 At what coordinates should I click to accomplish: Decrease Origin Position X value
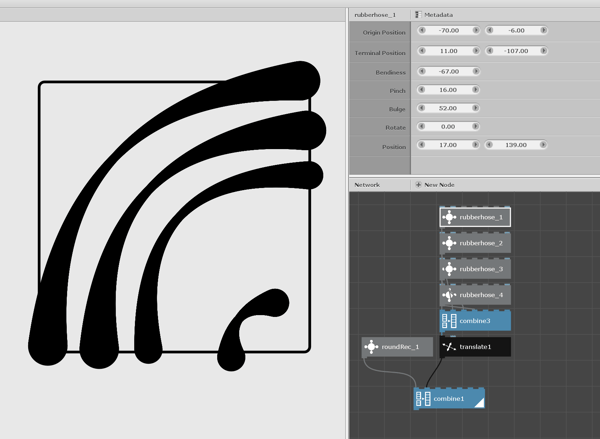(422, 30)
